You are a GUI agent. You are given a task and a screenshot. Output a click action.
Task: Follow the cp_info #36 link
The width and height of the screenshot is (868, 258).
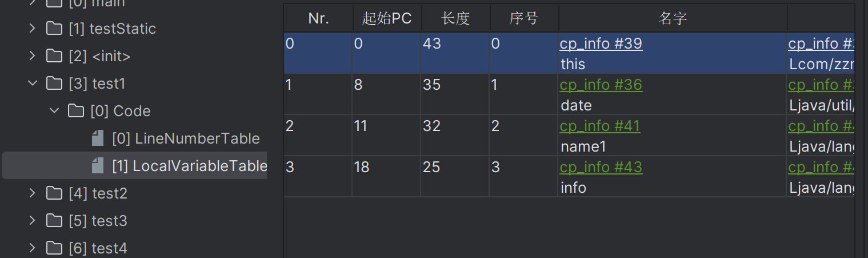point(601,85)
